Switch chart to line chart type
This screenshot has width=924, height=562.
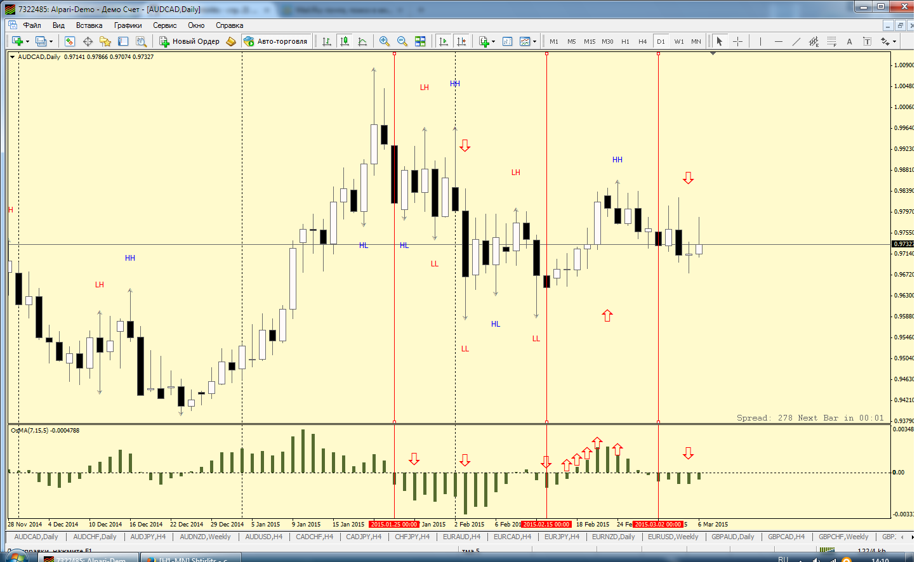[362, 41]
